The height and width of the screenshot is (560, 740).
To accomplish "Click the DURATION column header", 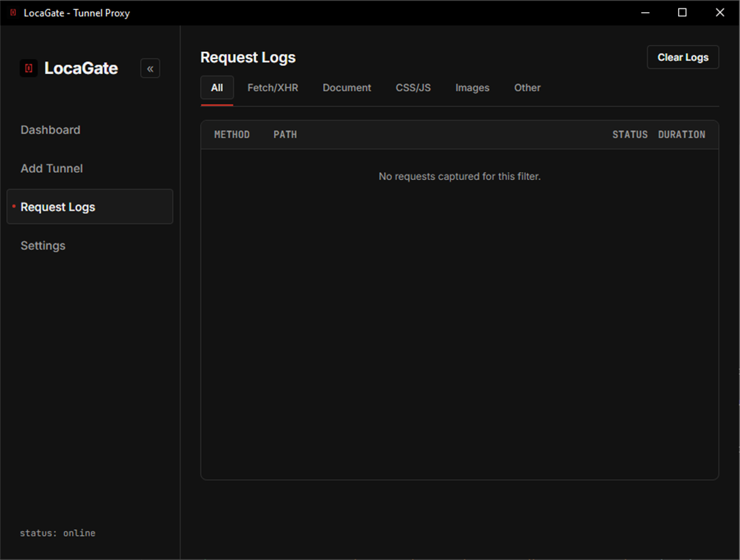I will click(x=682, y=135).
